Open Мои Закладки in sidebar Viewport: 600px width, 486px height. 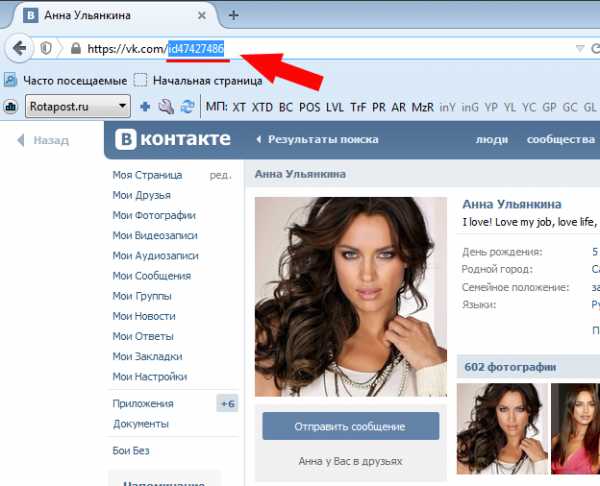point(147,356)
